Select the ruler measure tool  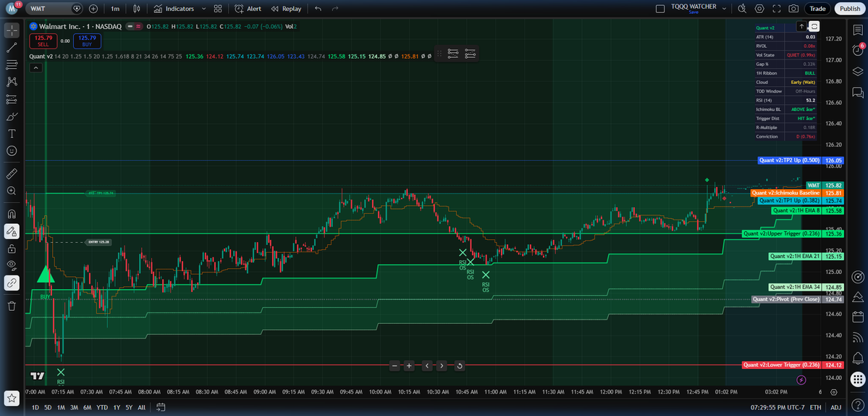coord(12,175)
